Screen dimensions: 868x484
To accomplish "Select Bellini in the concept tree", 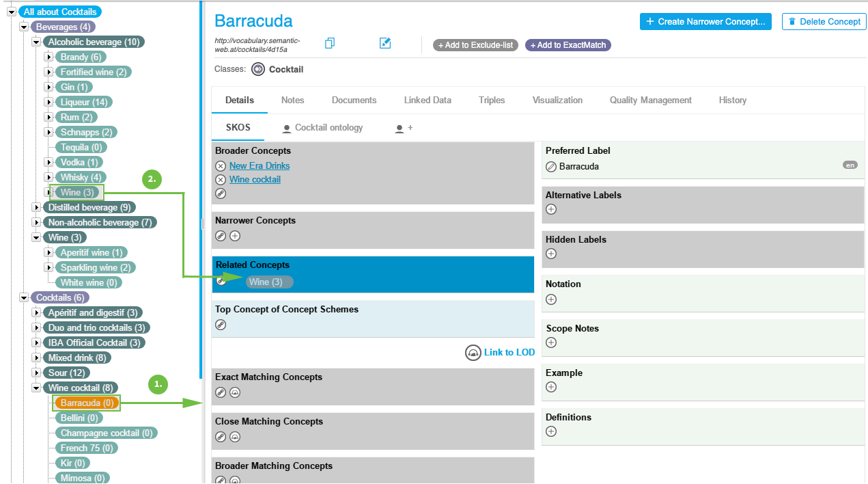I will point(81,418).
